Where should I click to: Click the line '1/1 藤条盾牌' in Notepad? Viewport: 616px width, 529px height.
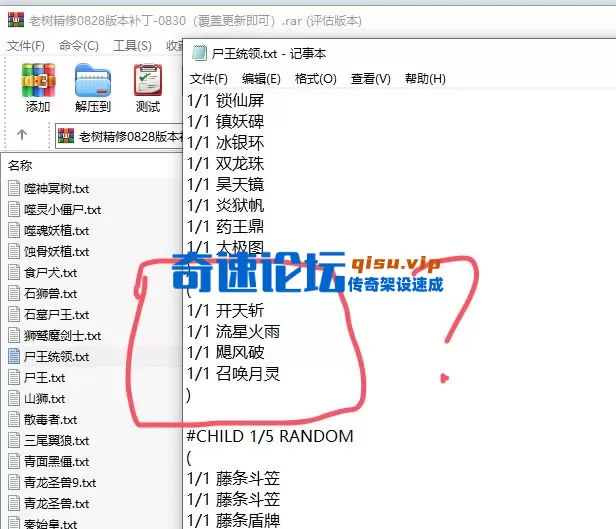[x=233, y=521]
